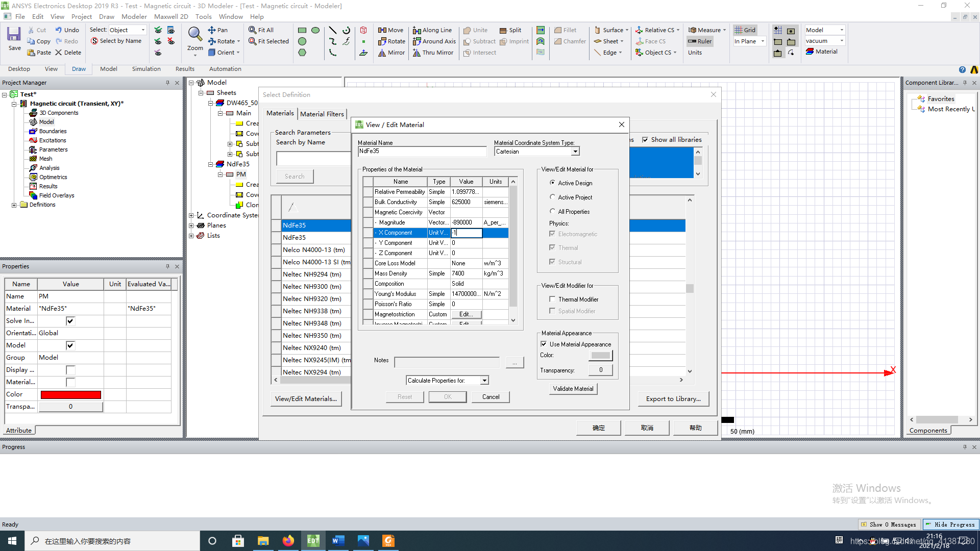This screenshot has width=980, height=551.
Task: Toggle the Show all libraries checkbox
Action: pyautogui.click(x=645, y=140)
